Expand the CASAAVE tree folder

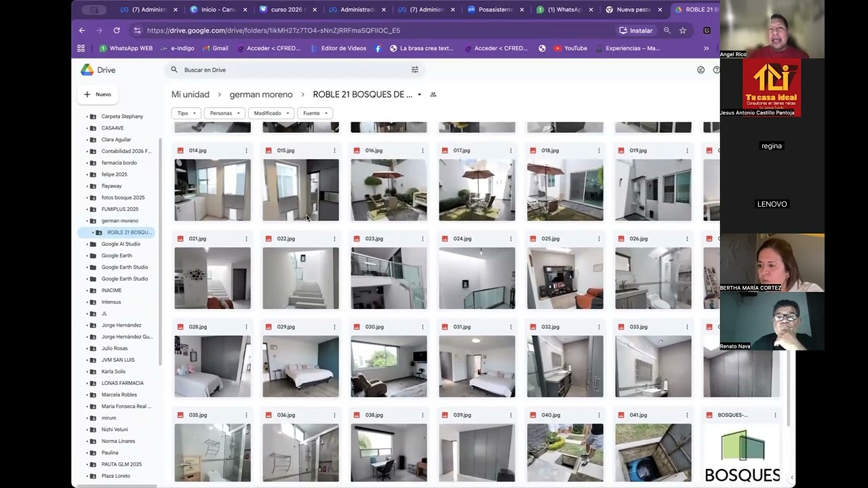pyautogui.click(x=87, y=128)
